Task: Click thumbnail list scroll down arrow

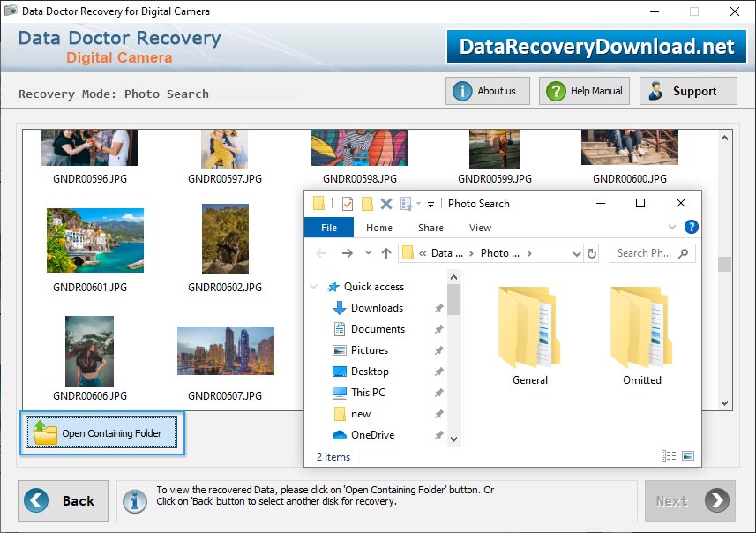Action: [x=724, y=402]
